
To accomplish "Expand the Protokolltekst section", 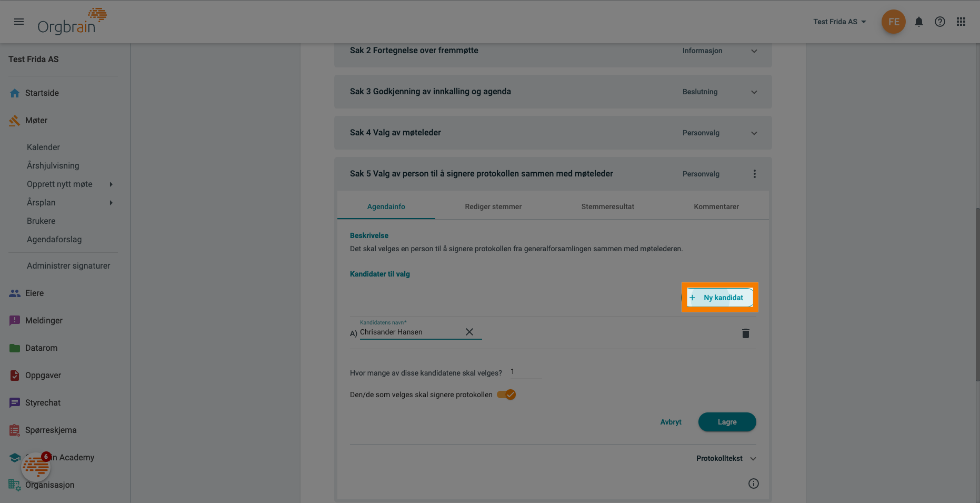I will tap(726, 458).
